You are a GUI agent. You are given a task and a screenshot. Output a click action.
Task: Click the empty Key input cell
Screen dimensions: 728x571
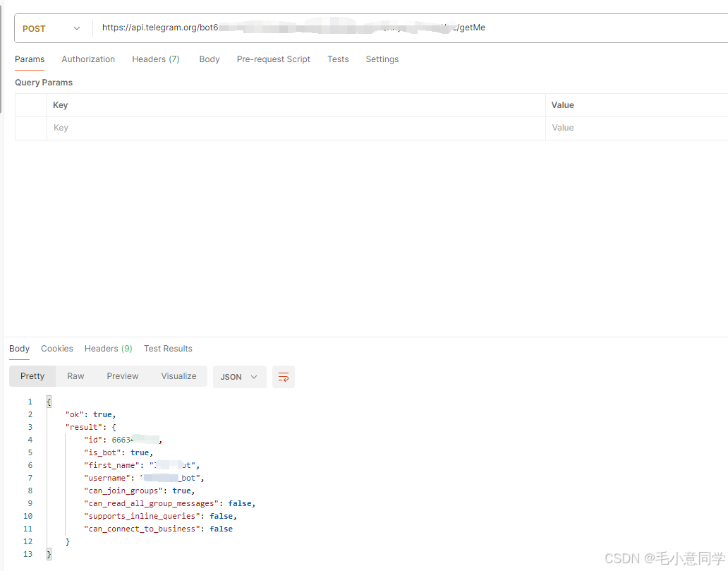tap(296, 128)
